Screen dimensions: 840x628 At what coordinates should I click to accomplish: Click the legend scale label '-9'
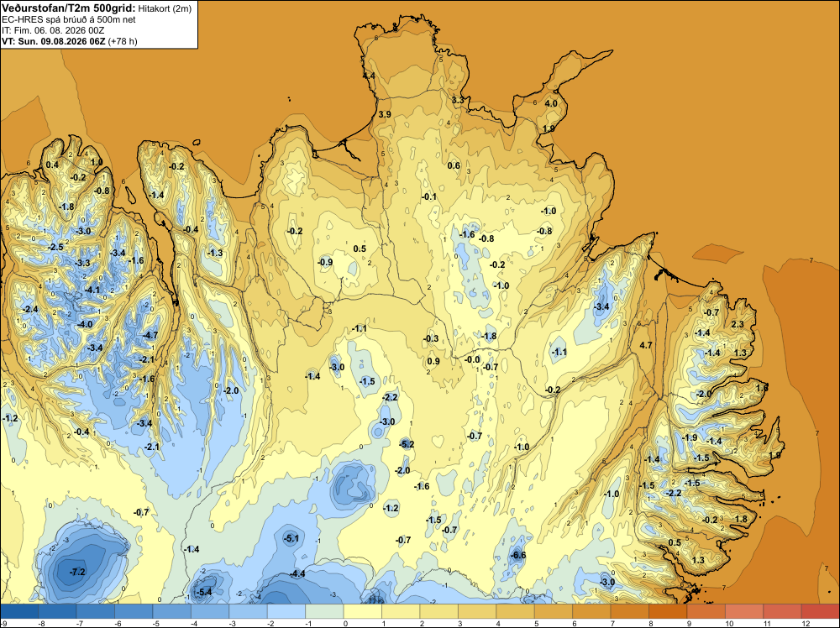(3, 623)
